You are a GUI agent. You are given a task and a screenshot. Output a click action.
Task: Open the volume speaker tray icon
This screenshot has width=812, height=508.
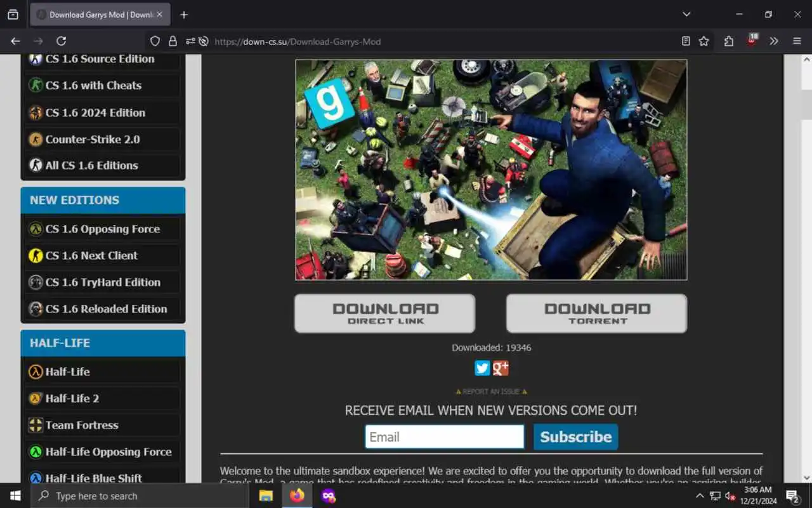coord(730,496)
